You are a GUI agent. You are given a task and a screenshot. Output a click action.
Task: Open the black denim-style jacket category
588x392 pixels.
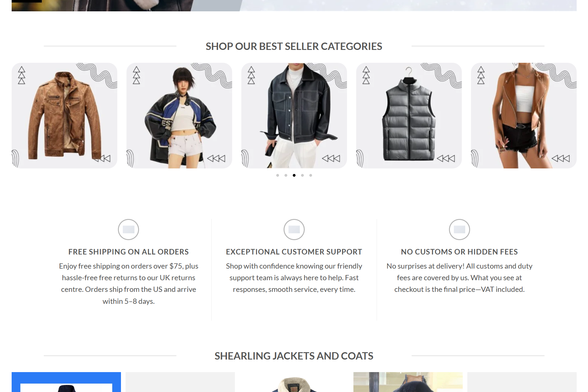click(294, 115)
